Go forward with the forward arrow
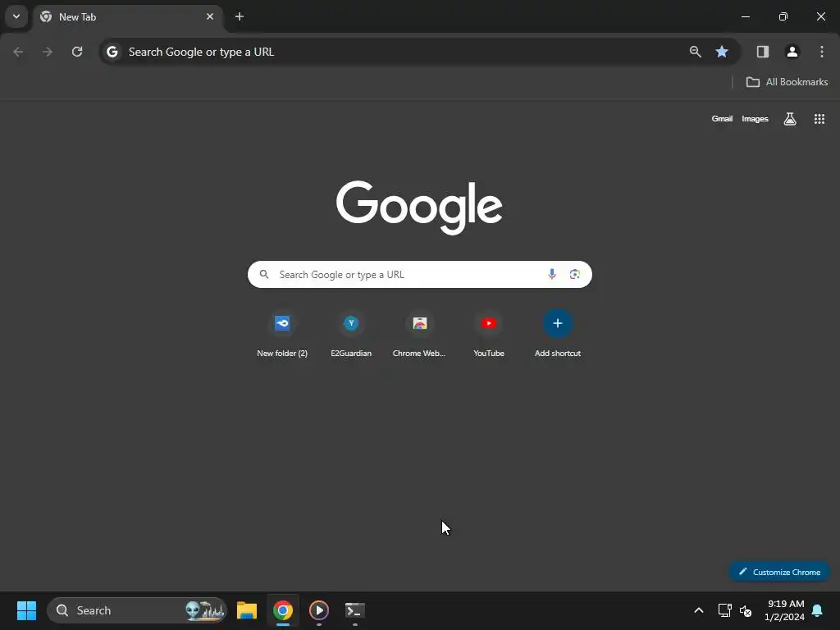Image resolution: width=840 pixels, height=630 pixels. pyautogui.click(x=48, y=52)
